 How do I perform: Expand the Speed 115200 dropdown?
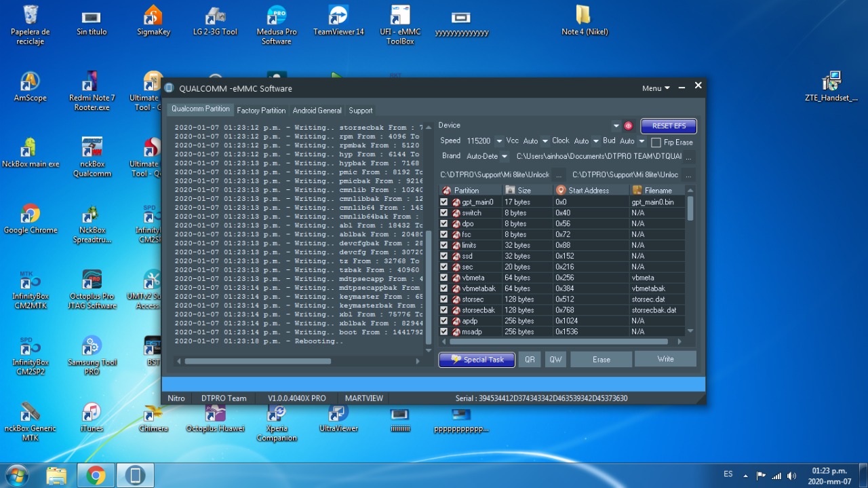tap(499, 141)
